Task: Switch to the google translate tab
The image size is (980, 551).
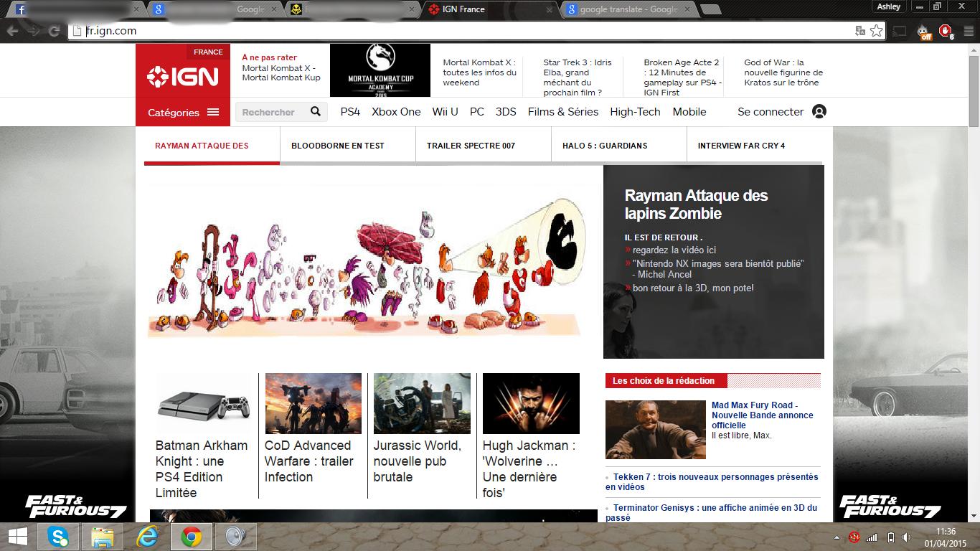Action: (x=629, y=9)
